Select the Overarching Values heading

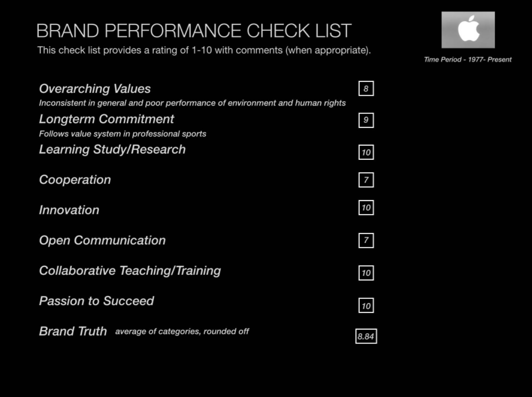coord(95,89)
